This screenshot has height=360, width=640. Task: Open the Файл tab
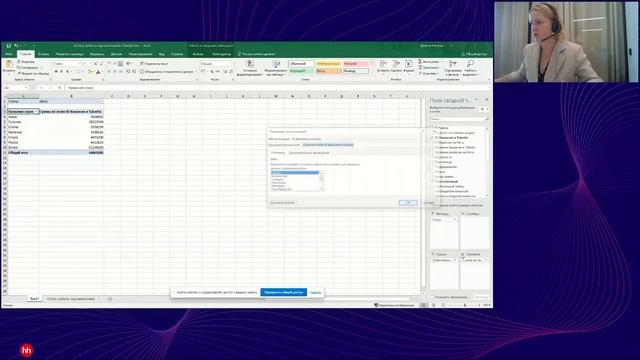9,54
